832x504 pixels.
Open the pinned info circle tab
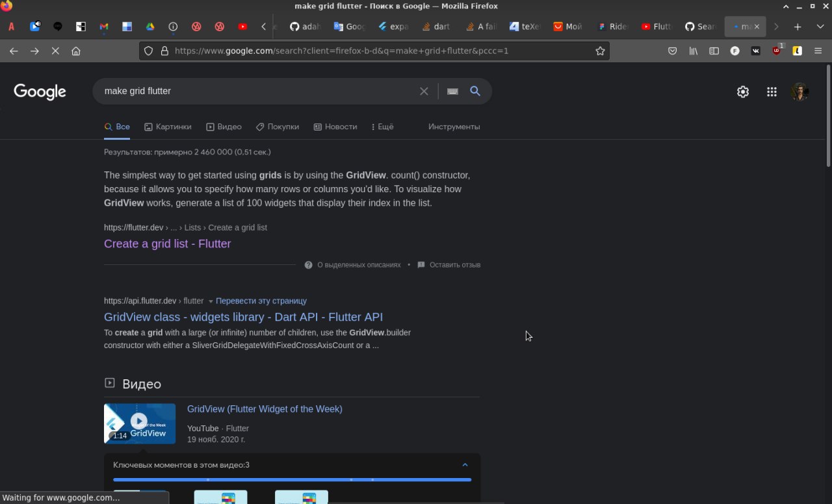click(173, 27)
